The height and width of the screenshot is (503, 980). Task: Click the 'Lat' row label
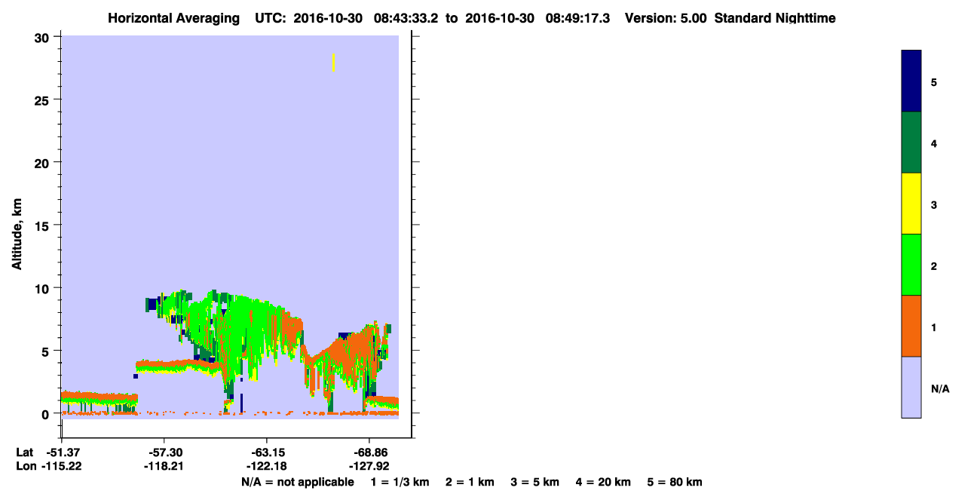pos(25,452)
